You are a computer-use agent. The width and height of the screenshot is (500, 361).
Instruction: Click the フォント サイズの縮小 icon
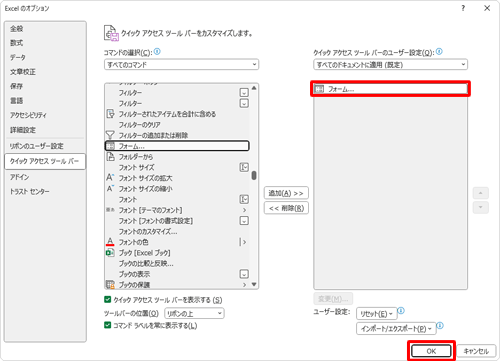coord(110,188)
